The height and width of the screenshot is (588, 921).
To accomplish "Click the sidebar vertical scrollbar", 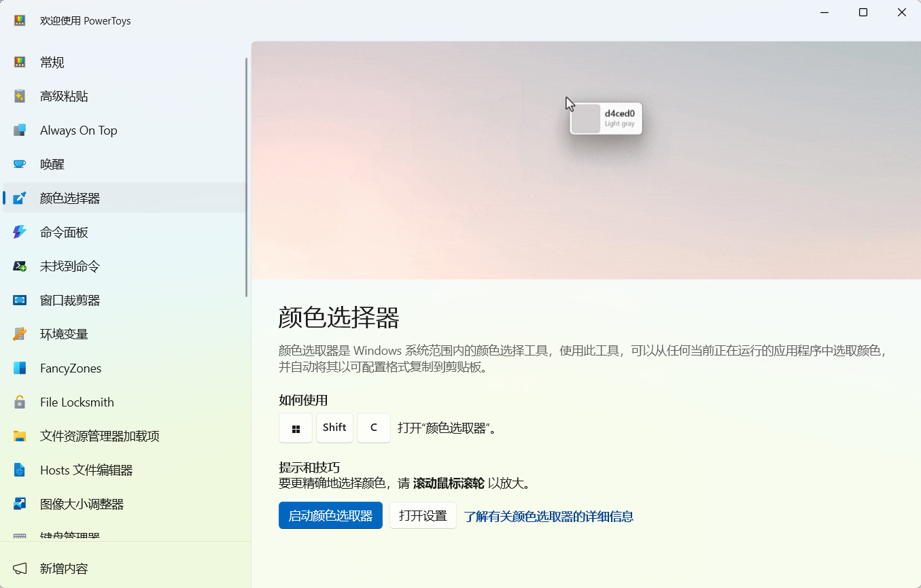I will tap(246, 177).
